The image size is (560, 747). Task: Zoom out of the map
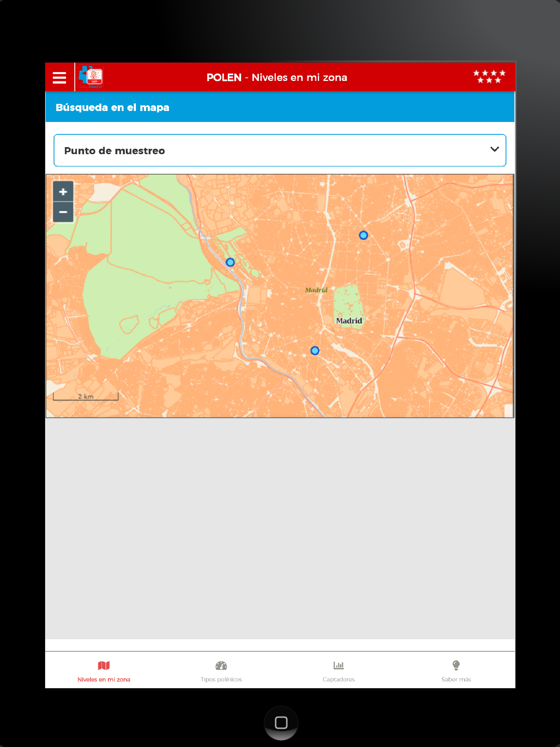tap(63, 212)
